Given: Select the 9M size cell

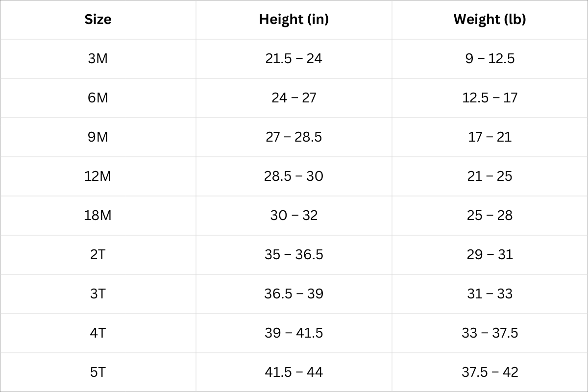Looking at the screenshot, I should point(98,137).
